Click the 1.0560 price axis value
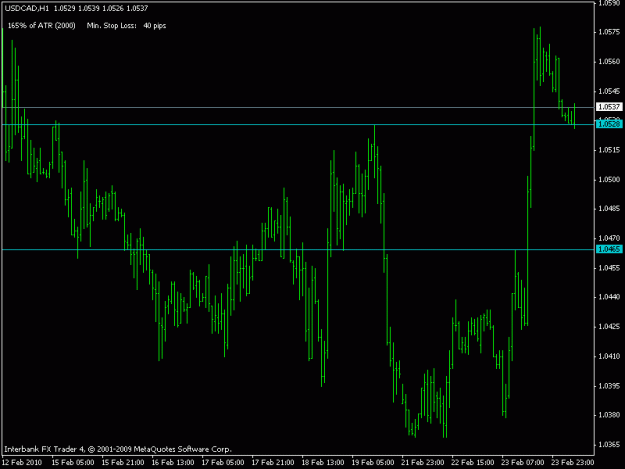Viewport: 625px width, 469px height. [x=609, y=62]
